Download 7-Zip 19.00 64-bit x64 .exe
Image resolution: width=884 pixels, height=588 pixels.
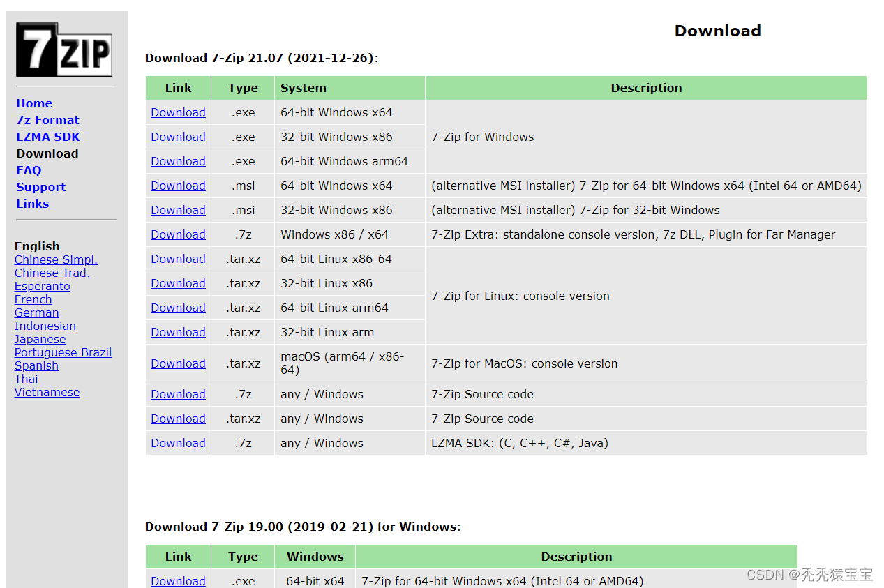click(178, 581)
